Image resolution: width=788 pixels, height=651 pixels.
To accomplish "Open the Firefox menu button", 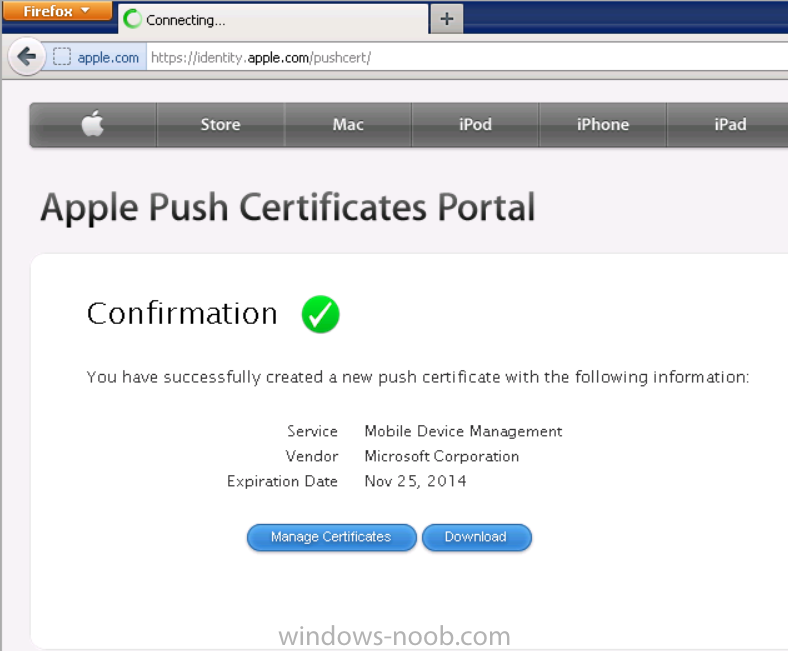I will tap(57, 11).
